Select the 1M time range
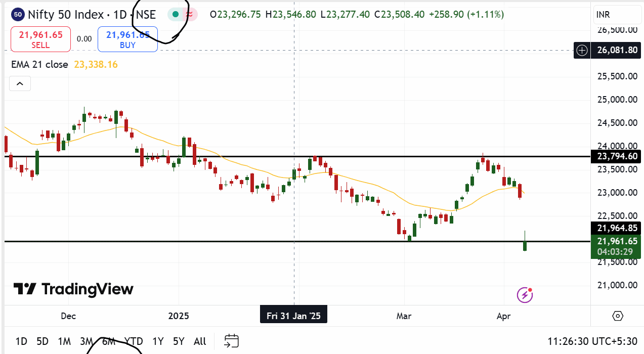Viewport: 644px width, 354px height. coord(64,341)
